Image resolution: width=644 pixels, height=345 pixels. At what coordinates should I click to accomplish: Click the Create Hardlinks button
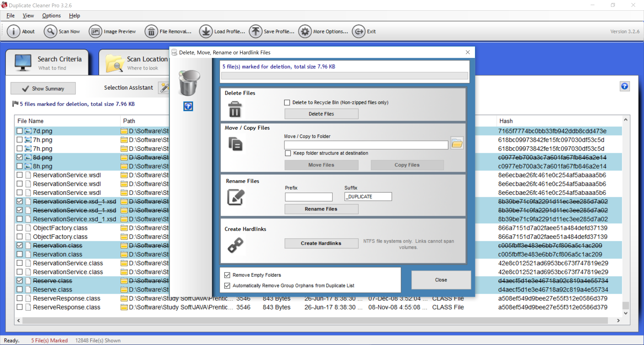pos(321,243)
